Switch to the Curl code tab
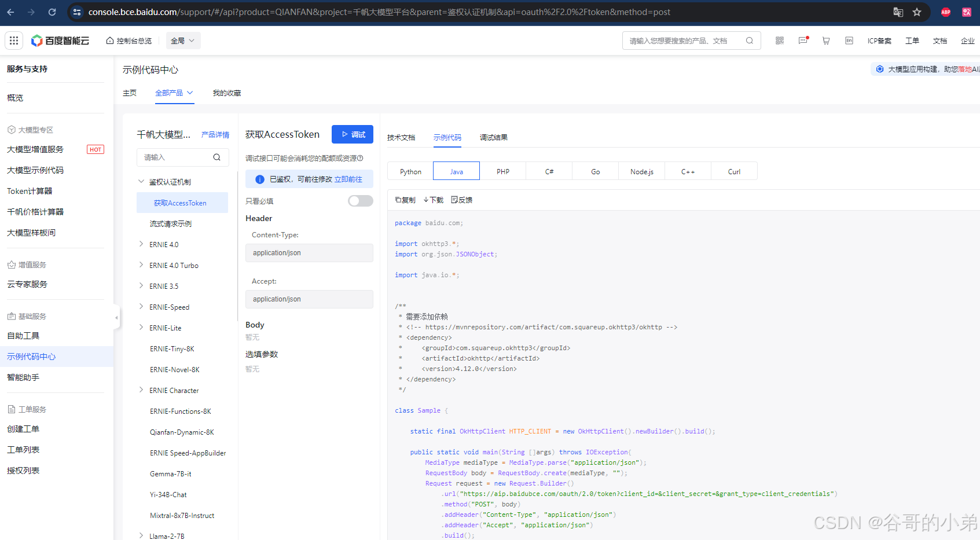The image size is (980, 540). pos(734,171)
